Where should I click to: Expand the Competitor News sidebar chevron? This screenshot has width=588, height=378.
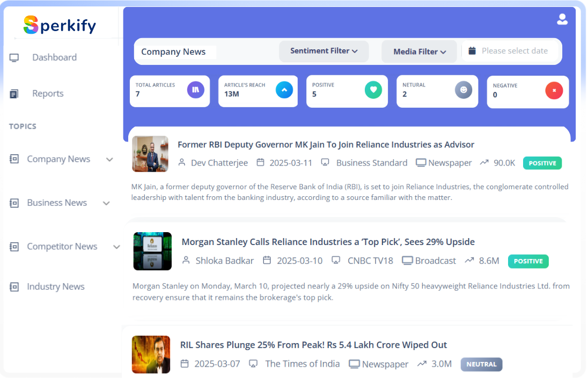(x=116, y=247)
